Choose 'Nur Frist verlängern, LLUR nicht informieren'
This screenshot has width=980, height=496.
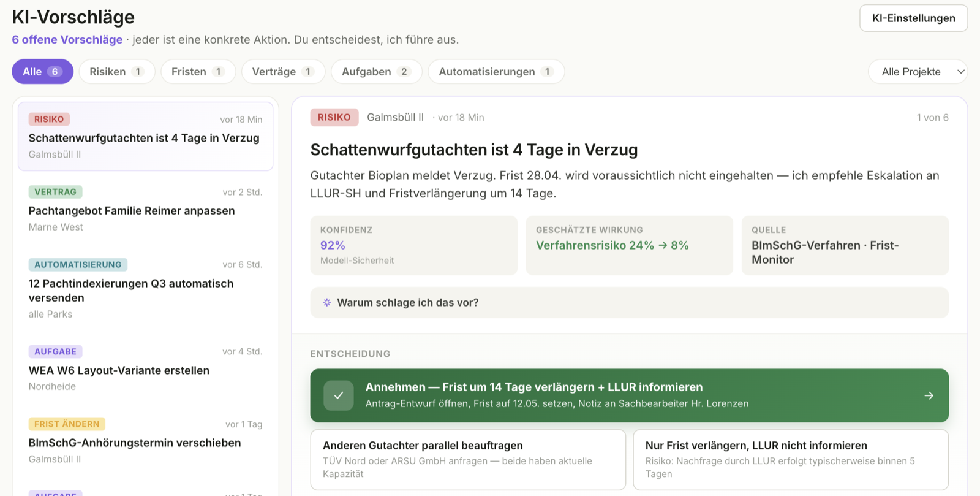(791, 459)
